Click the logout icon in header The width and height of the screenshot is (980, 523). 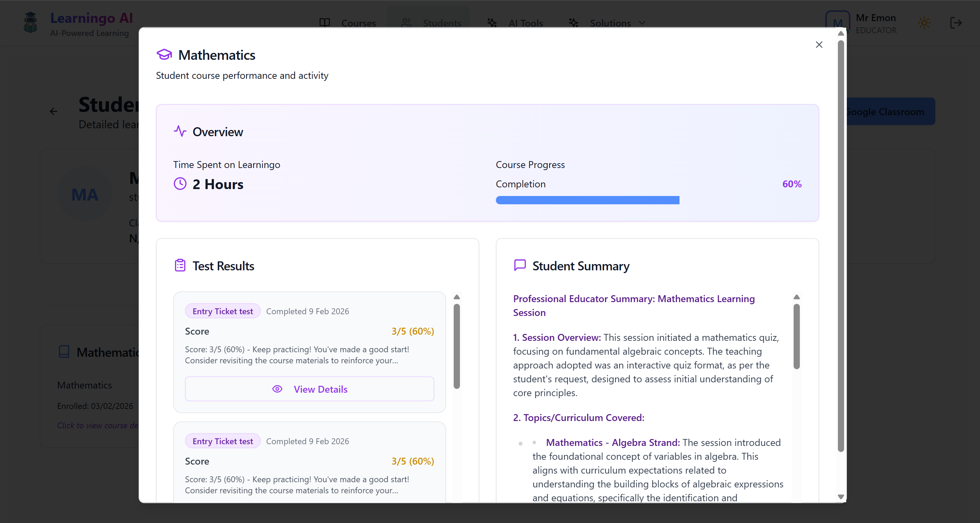[x=956, y=23]
